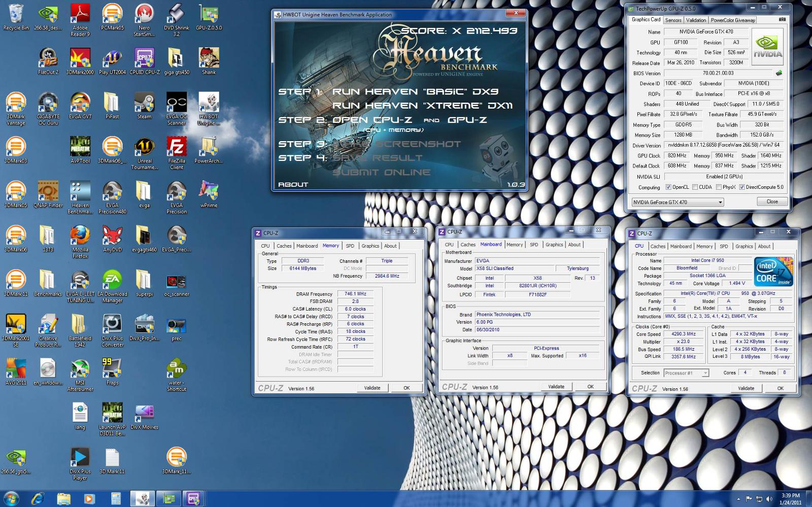Launch the Fraps desktop shortcut
The width and height of the screenshot is (812, 507).
[x=112, y=372]
